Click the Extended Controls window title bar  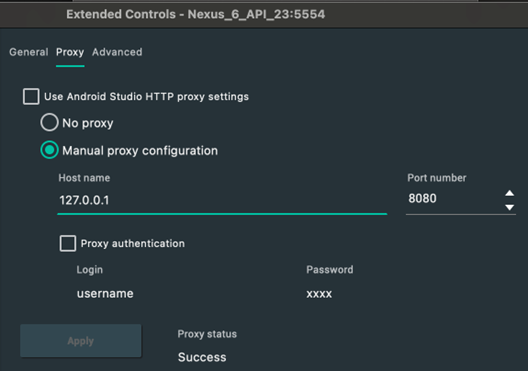pyautogui.click(x=264, y=14)
